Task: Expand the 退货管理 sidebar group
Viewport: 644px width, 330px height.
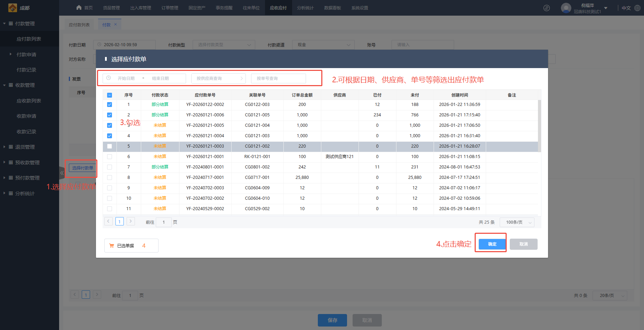Action: [x=25, y=147]
